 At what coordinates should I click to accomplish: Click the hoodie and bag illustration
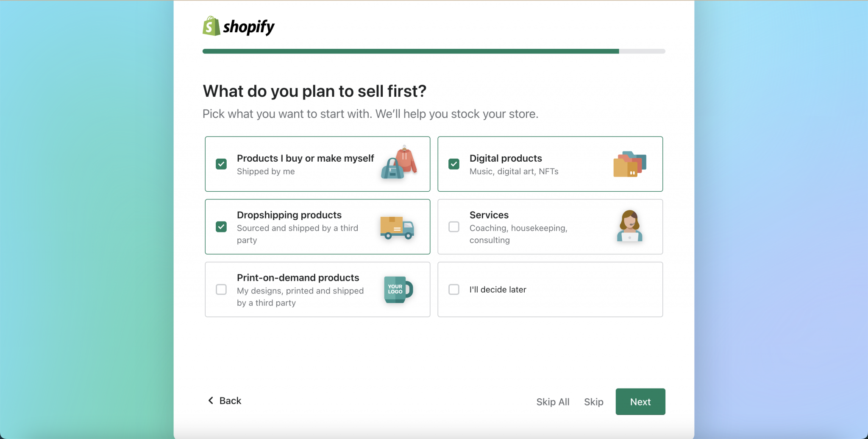coord(399,163)
